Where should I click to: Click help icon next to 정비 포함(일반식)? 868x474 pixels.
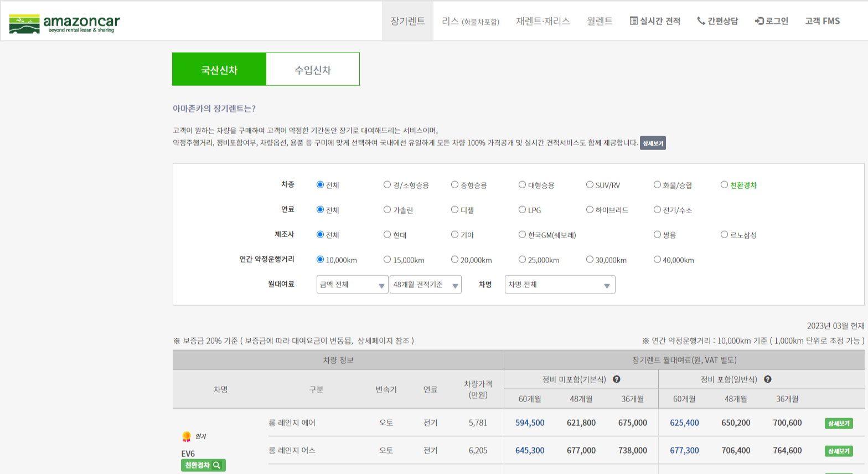[x=768, y=379]
